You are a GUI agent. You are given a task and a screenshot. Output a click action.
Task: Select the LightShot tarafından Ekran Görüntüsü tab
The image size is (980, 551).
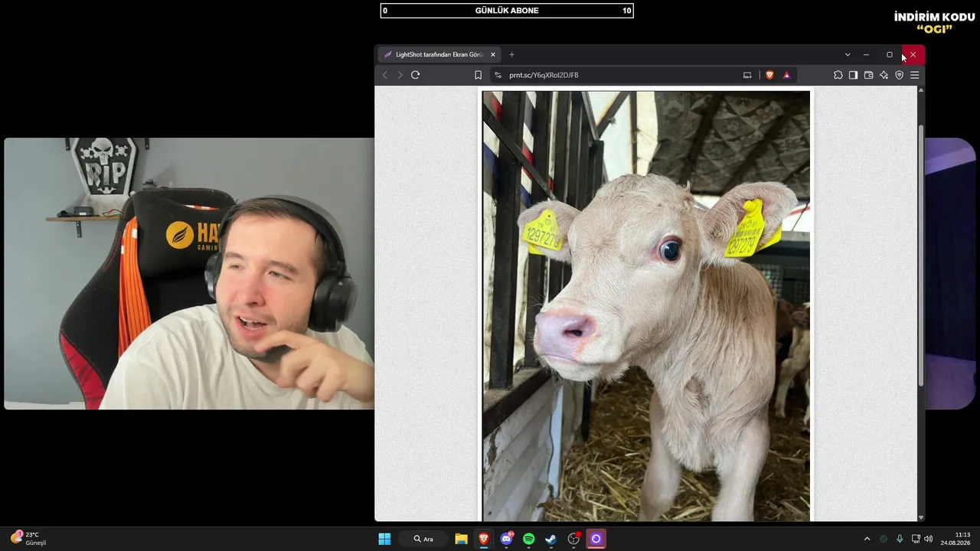coord(439,54)
